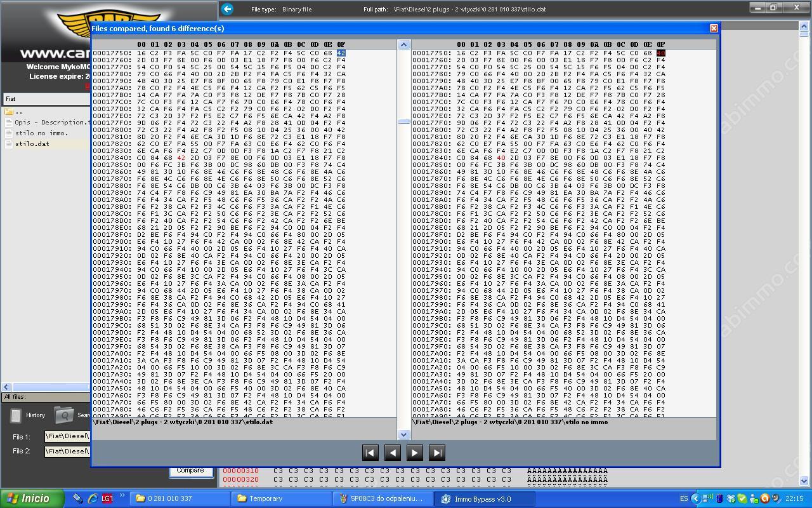The height and width of the screenshot is (508, 812).
Task: Jump to the first difference
Action: pyautogui.click(x=370, y=453)
